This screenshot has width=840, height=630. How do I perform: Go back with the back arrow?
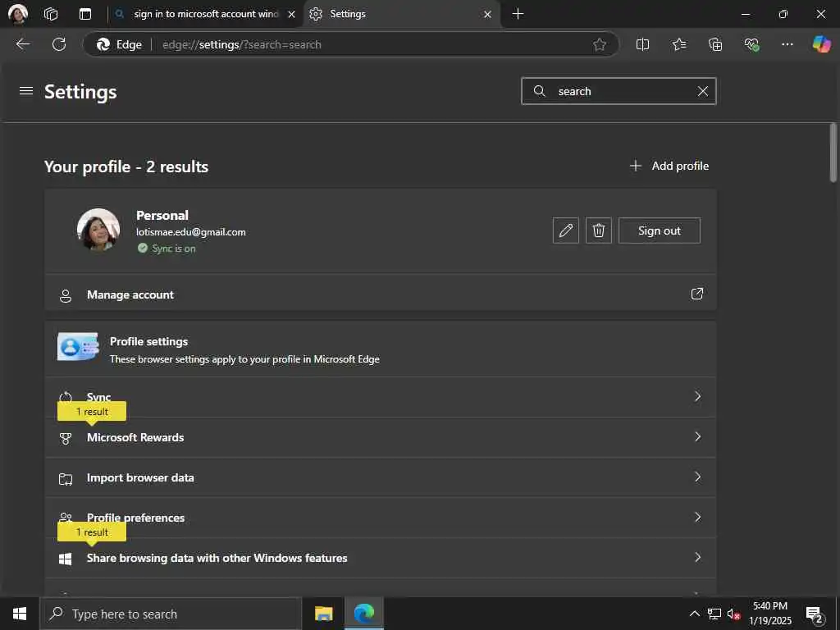22,44
